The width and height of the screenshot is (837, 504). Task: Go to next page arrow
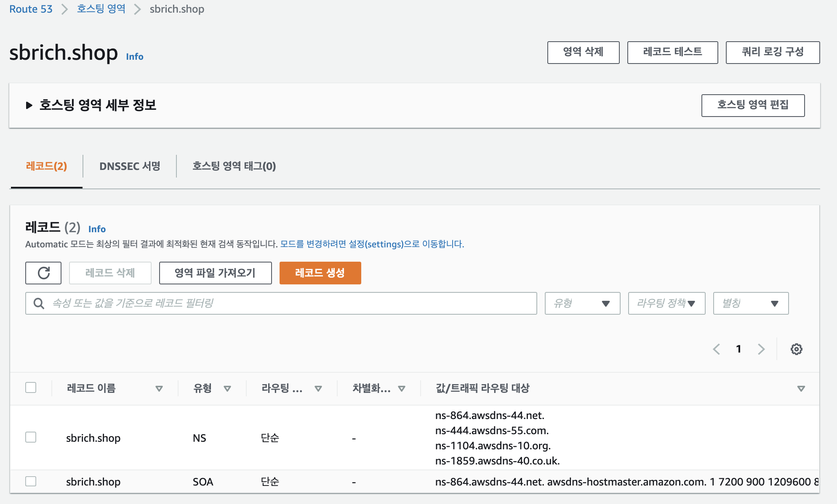click(761, 349)
